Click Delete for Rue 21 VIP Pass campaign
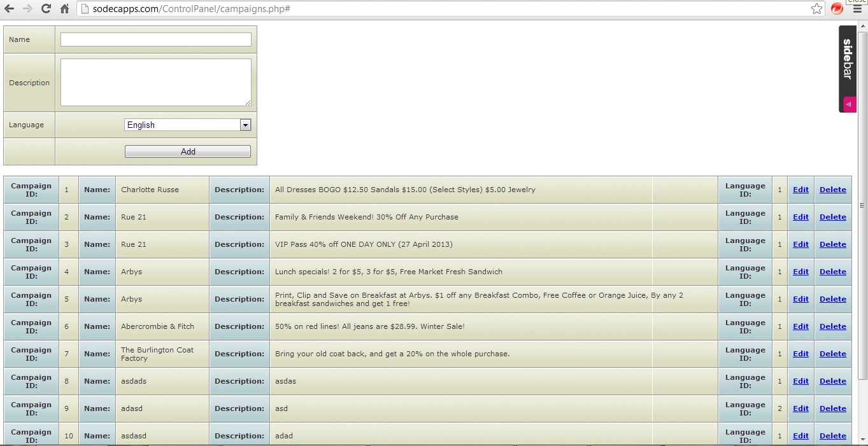The height and width of the screenshot is (446, 868). click(832, 244)
